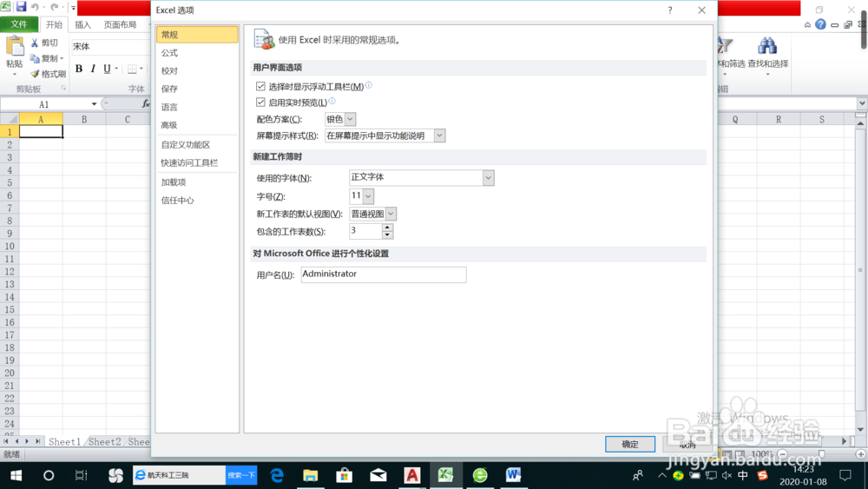Open the Underline style dropdown arrow
868x489 pixels.
click(x=116, y=69)
